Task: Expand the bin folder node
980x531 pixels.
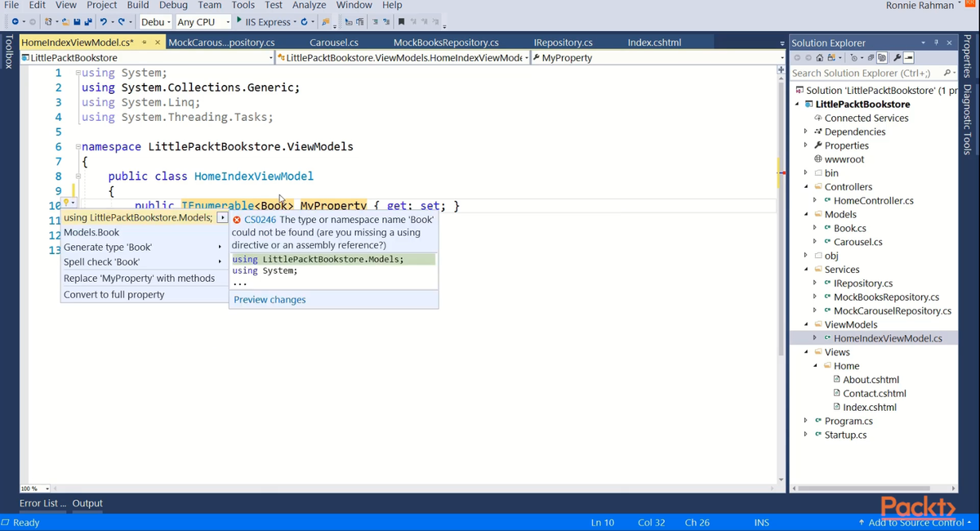Action: 806,172
